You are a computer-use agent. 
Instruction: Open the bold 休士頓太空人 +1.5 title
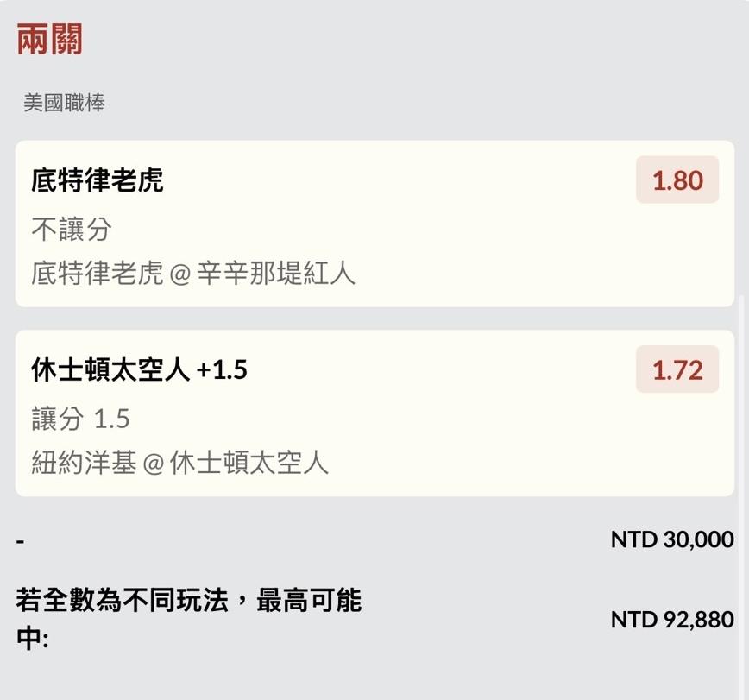tap(139, 369)
